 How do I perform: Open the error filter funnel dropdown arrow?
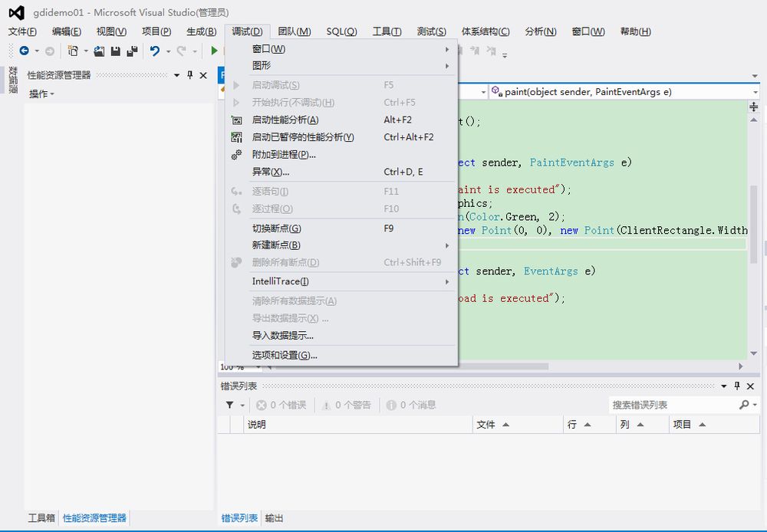pyautogui.click(x=242, y=406)
